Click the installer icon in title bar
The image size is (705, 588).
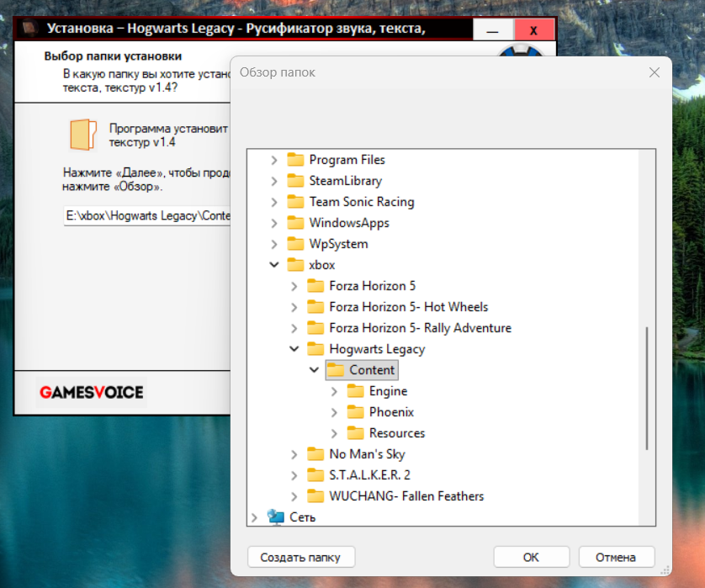point(30,29)
